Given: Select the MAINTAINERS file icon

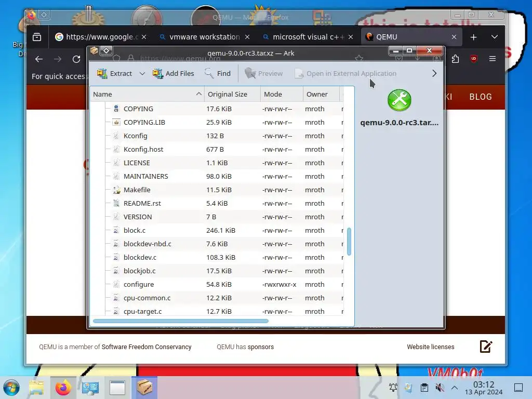Looking at the screenshot, I should pyautogui.click(x=116, y=177).
